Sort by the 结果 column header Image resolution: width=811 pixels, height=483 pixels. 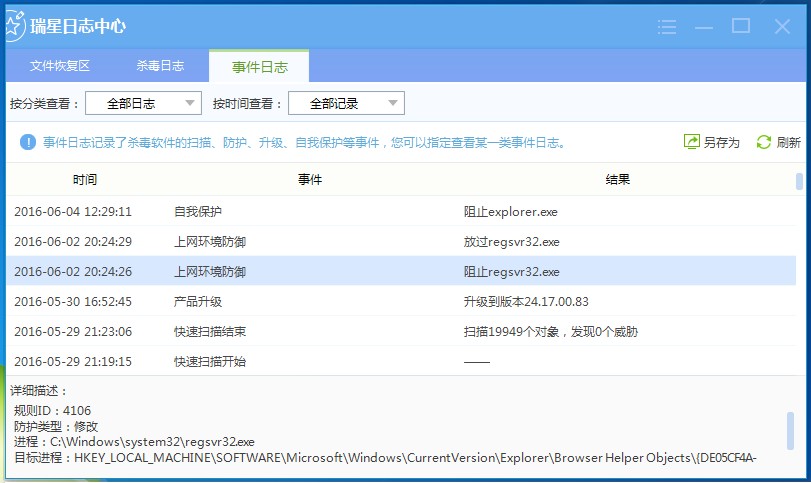[x=618, y=179]
